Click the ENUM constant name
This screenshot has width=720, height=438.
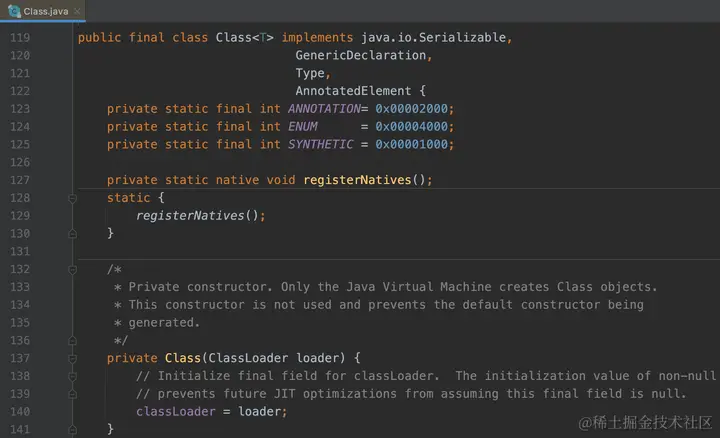(303, 126)
